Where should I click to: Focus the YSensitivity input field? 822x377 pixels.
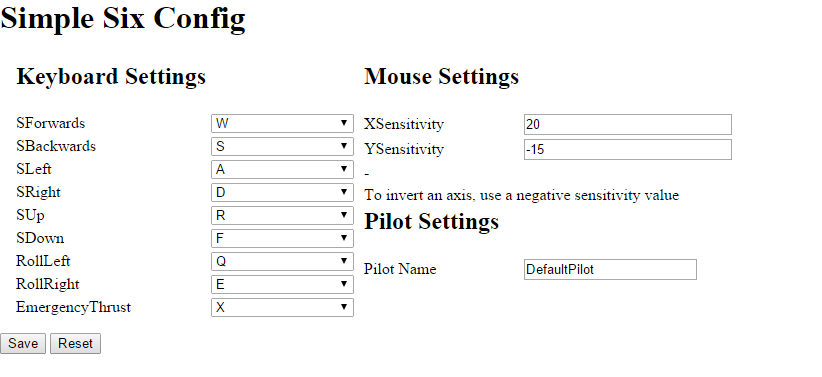(x=628, y=149)
